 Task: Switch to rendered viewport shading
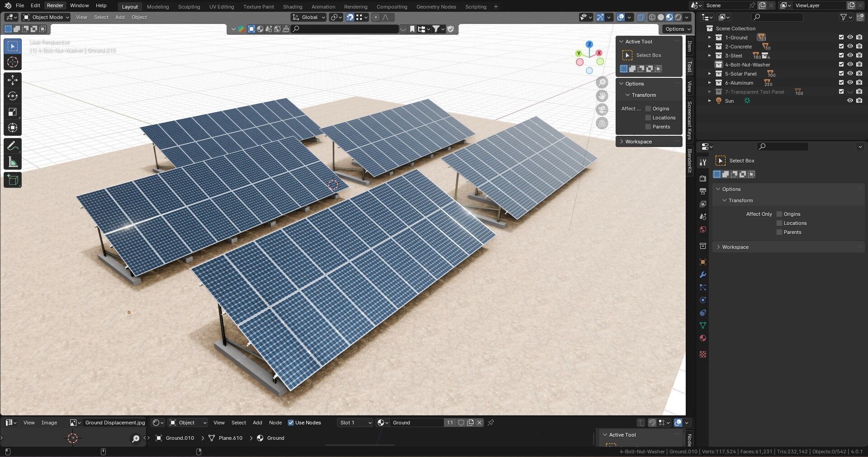(x=678, y=17)
